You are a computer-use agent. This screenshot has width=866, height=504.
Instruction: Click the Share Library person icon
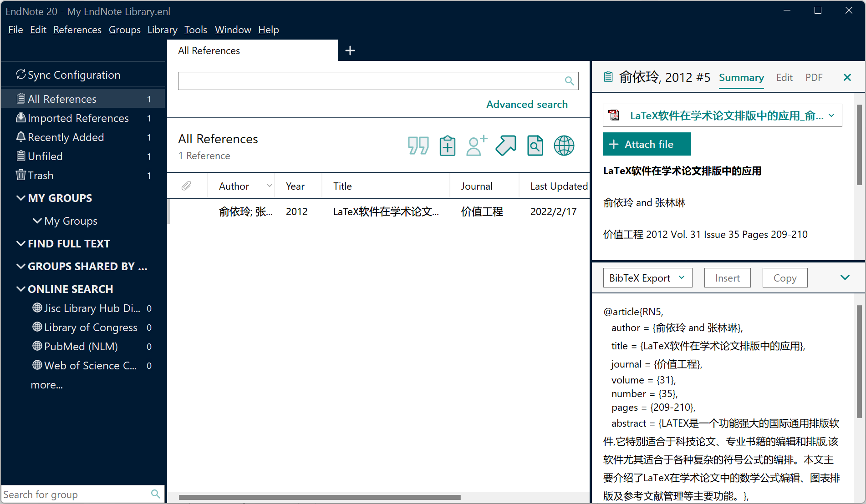coord(476,146)
